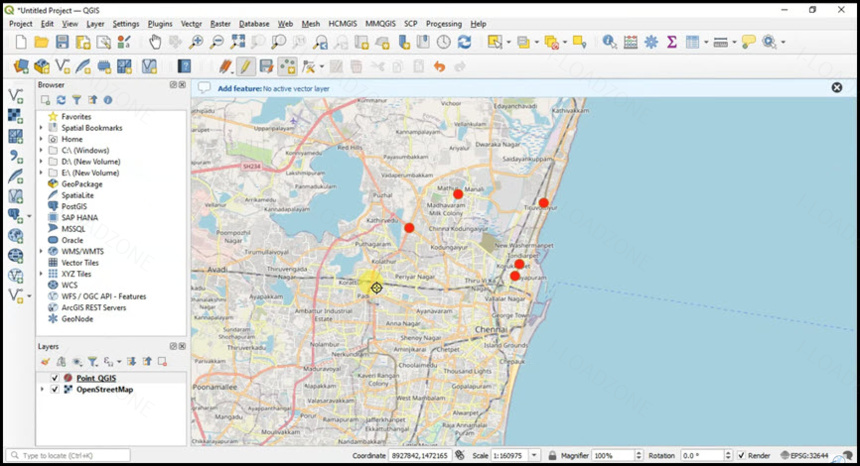Viewport: 860px width, 466px height.
Task: Click the orange Undo arrow
Action: [439, 67]
